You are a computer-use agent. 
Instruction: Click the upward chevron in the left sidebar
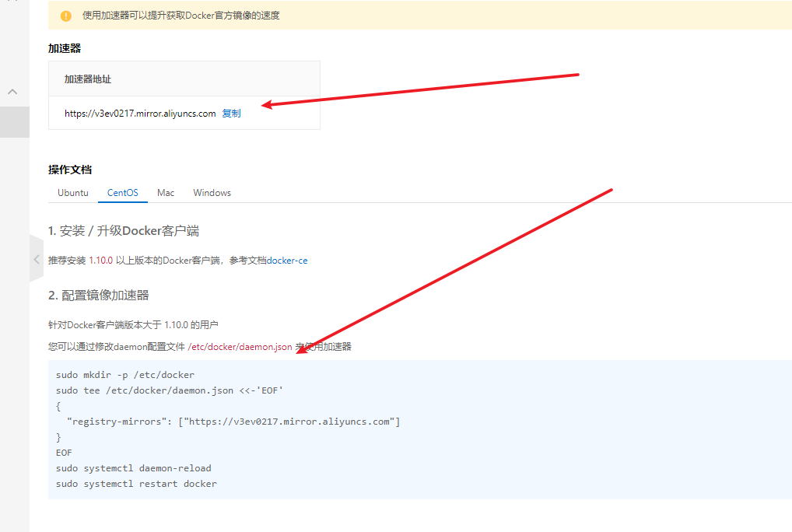coord(13,91)
